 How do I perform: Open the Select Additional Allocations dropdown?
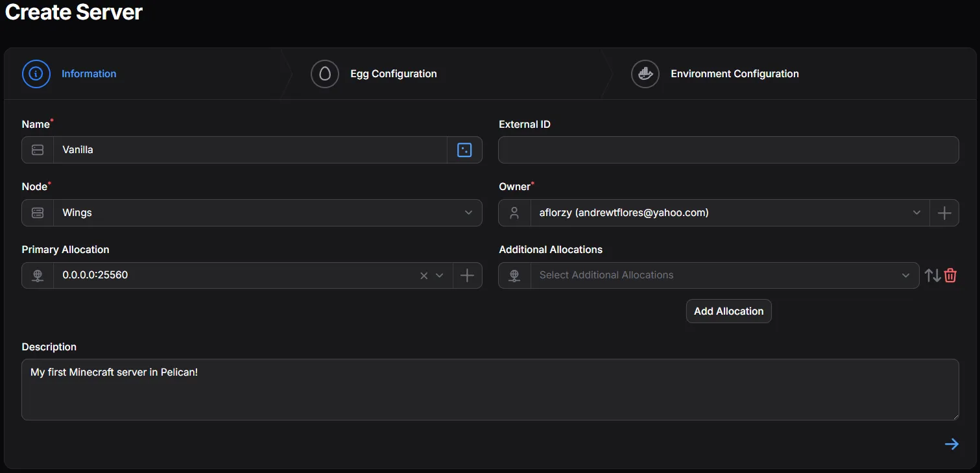coord(724,275)
